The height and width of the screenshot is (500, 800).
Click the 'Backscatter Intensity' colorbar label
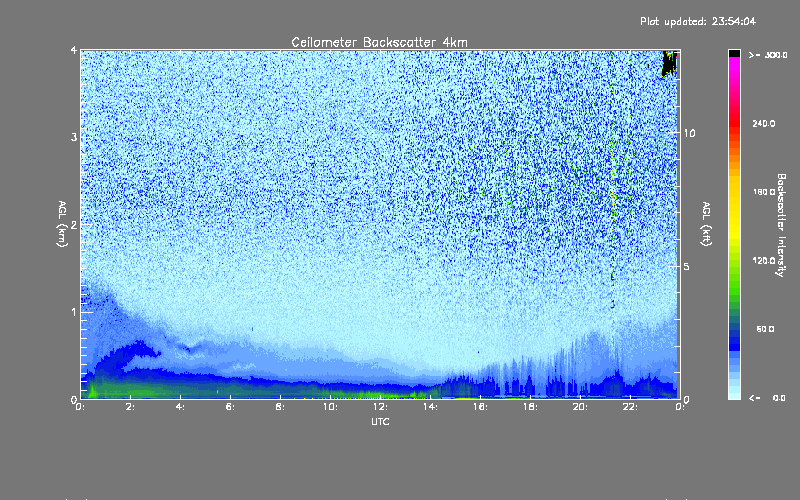(781, 225)
